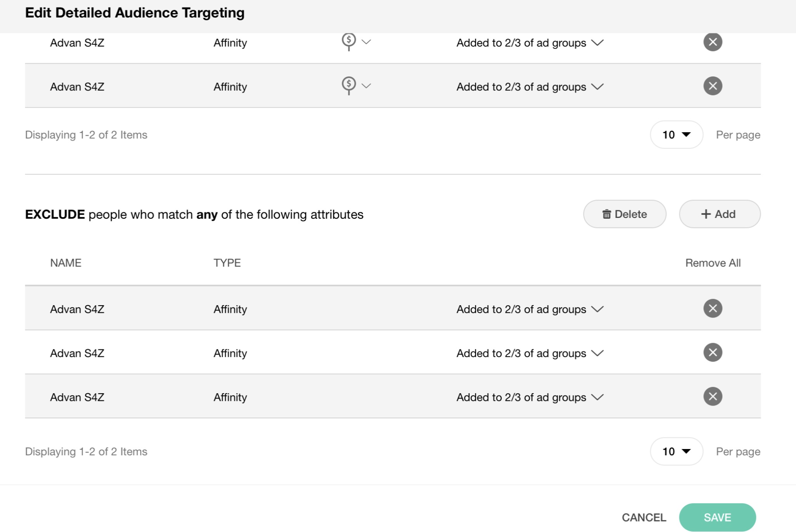Click Remove All in exclude table header
This screenshot has height=532, width=796.
point(713,263)
